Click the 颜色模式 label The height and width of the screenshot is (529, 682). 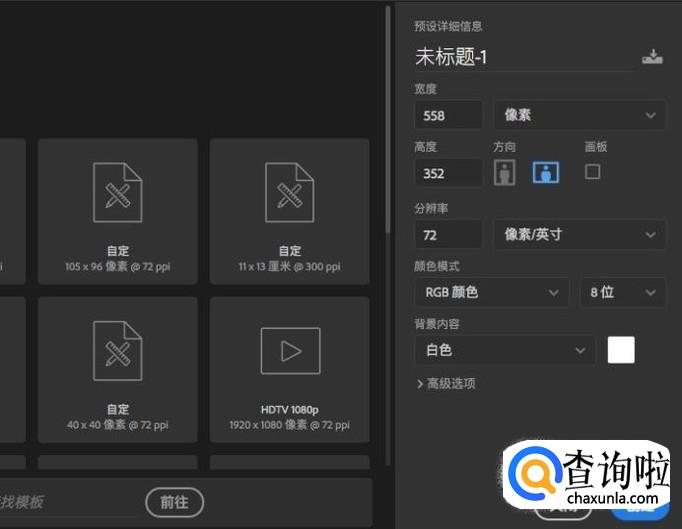(437, 266)
